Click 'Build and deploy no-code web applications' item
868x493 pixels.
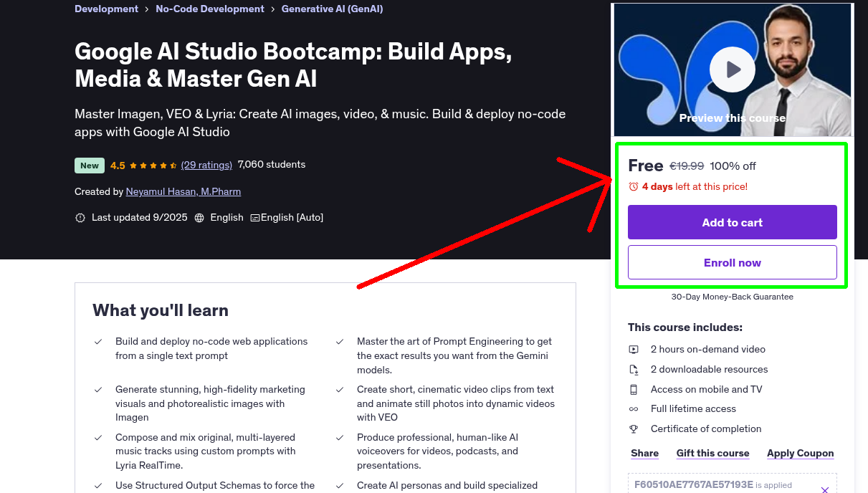(x=211, y=349)
